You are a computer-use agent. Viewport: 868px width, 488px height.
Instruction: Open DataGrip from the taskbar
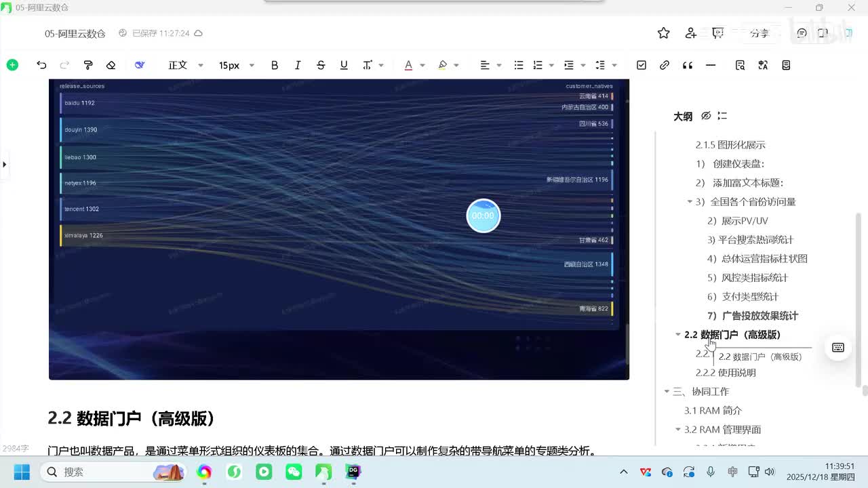[353, 472]
